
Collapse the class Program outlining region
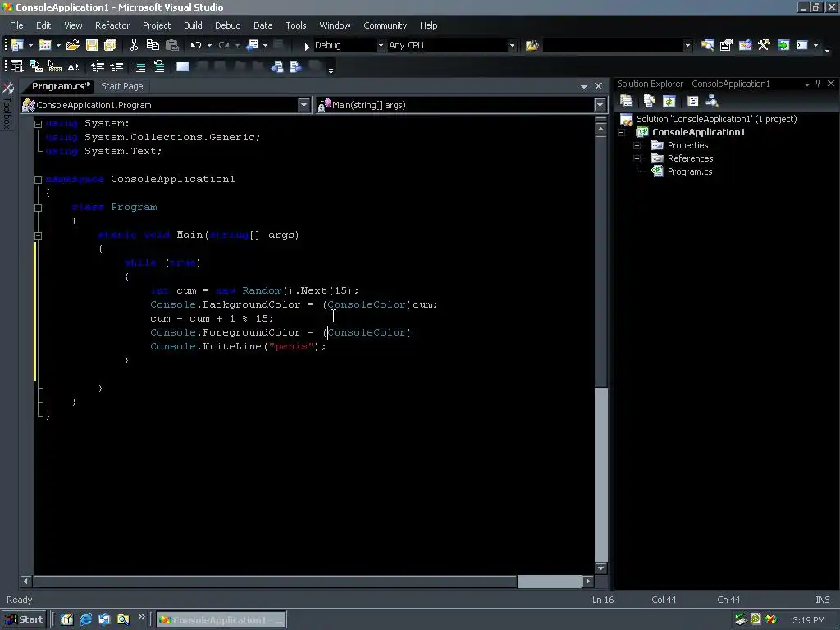(38, 208)
